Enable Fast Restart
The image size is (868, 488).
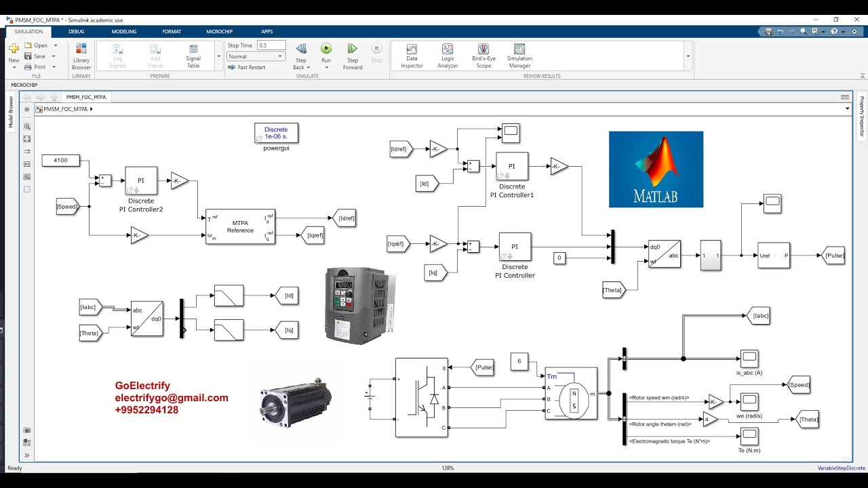click(x=248, y=67)
